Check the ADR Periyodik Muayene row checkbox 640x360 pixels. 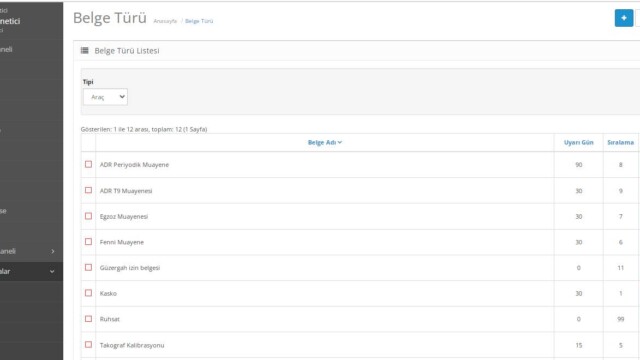[88, 164]
